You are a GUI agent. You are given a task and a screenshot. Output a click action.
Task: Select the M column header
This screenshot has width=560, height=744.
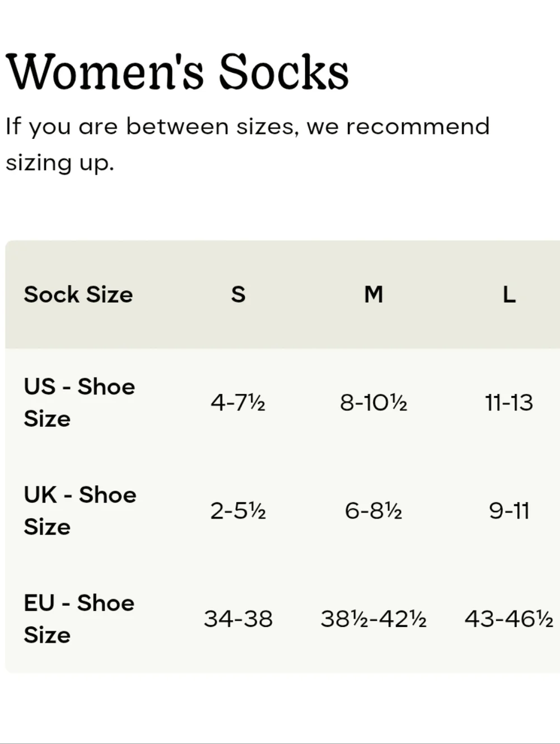pos(374,294)
